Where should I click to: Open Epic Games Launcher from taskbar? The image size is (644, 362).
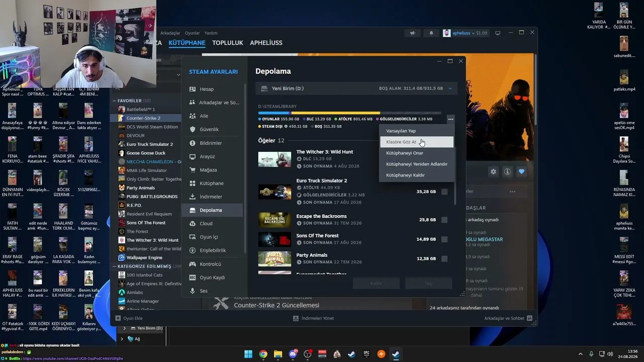coord(366,354)
